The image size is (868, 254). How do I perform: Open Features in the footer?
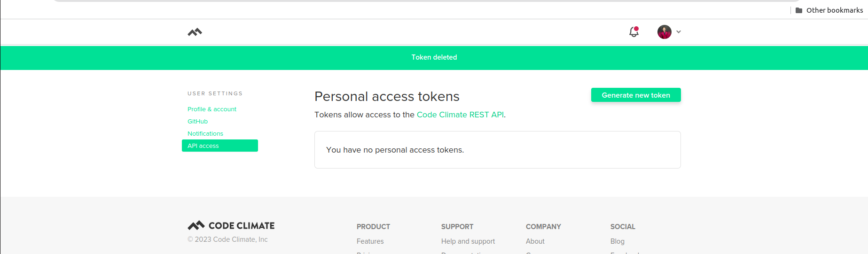pos(370,241)
